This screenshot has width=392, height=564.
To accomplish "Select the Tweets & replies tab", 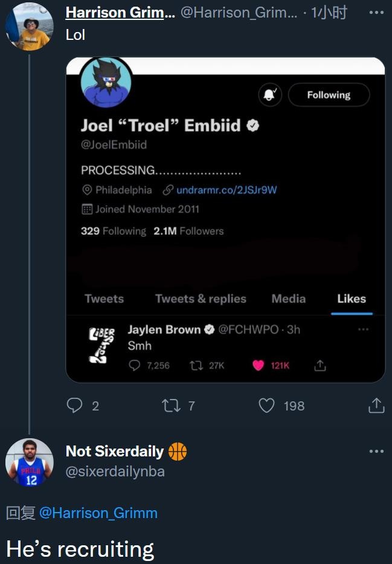I will tap(201, 299).
